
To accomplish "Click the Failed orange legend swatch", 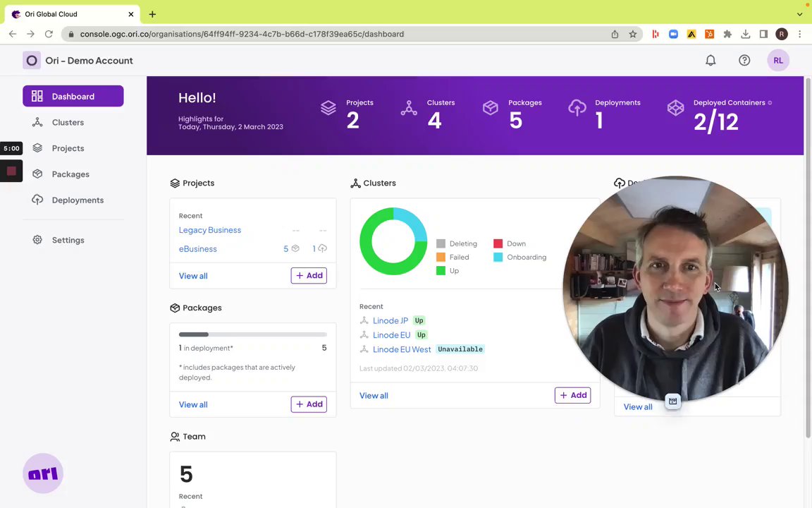I will coord(441,257).
